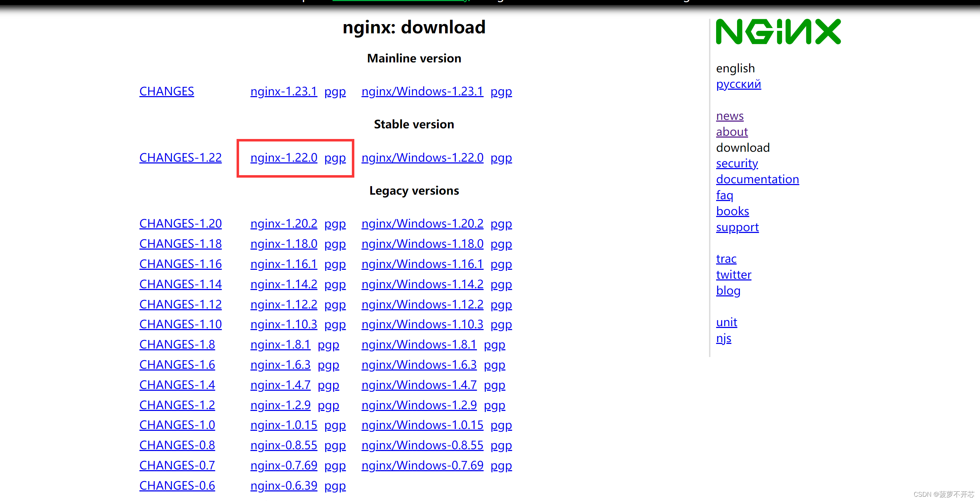Download nginx-1.8.1 source

281,344
